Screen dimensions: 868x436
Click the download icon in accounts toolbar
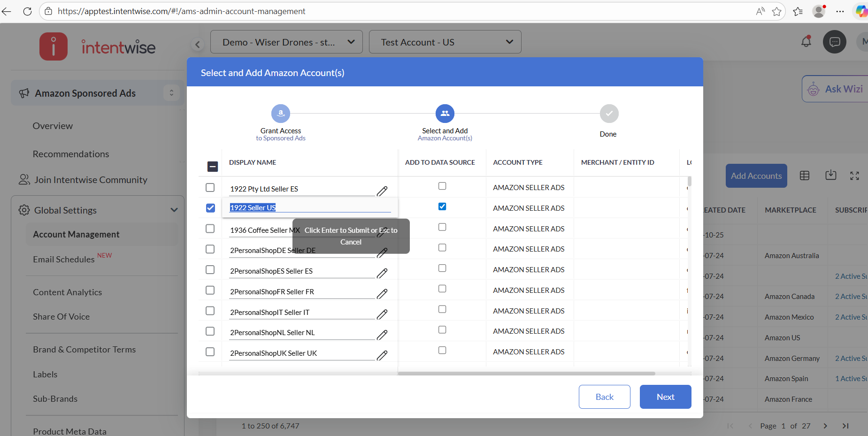pyautogui.click(x=830, y=176)
